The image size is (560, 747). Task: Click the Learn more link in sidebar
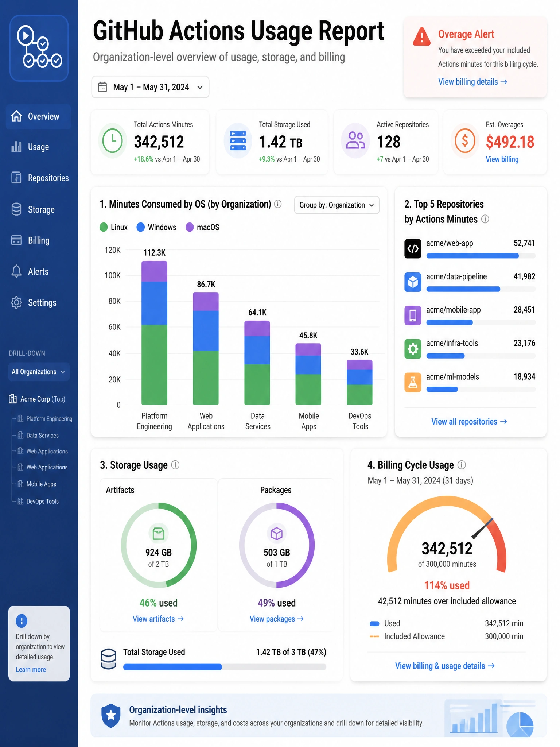tap(31, 670)
